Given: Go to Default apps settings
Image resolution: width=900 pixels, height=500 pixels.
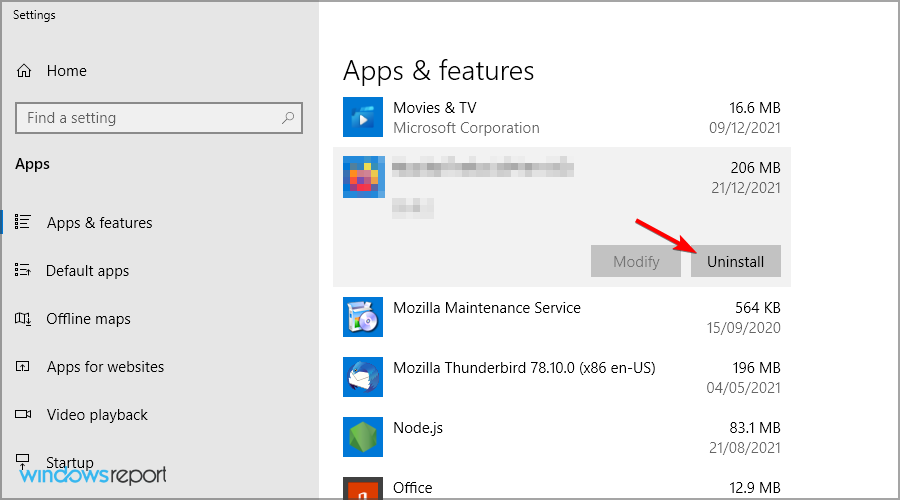Looking at the screenshot, I should point(87,271).
